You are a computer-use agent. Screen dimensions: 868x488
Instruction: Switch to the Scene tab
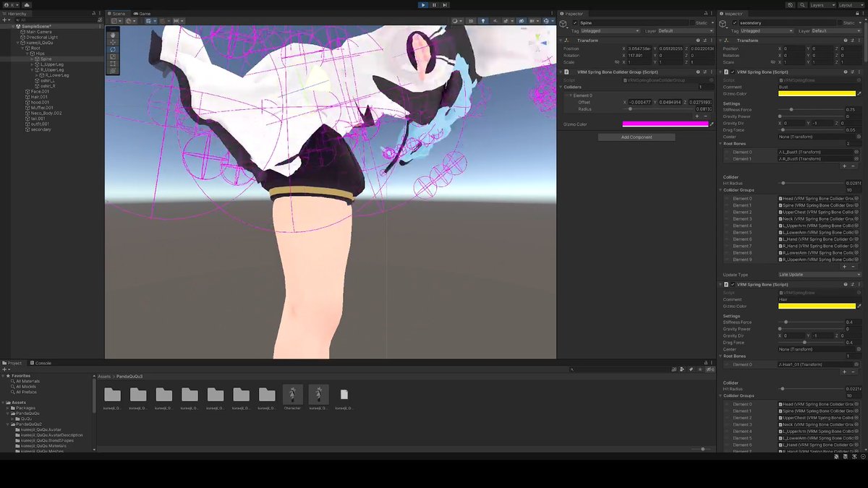117,13
